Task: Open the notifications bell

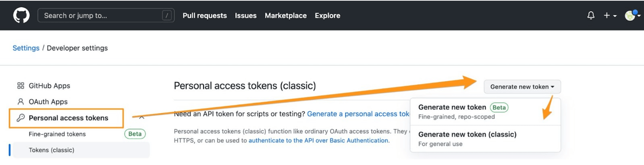Action: 591,15
